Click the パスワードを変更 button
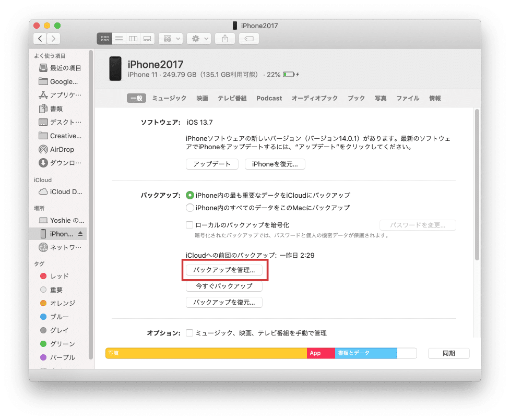 tap(418, 225)
